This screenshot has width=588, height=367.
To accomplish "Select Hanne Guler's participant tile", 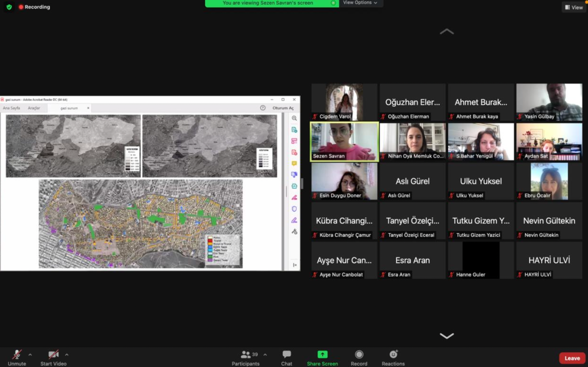I will click(x=481, y=260).
